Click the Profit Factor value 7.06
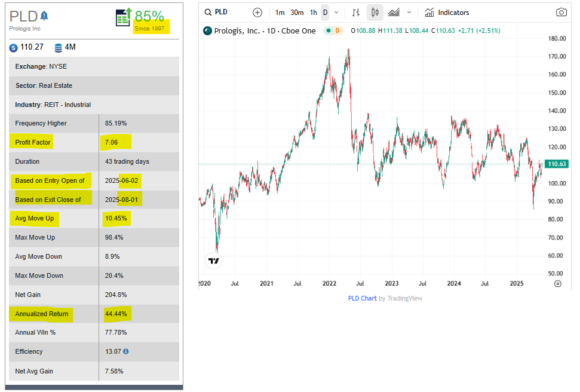580x392 pixels. click(x=111, y=142)
